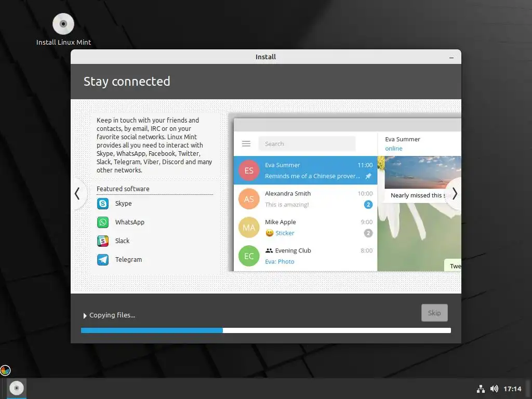
Task: Click the "Evening Club" chat name
Action: click(293, 251)
